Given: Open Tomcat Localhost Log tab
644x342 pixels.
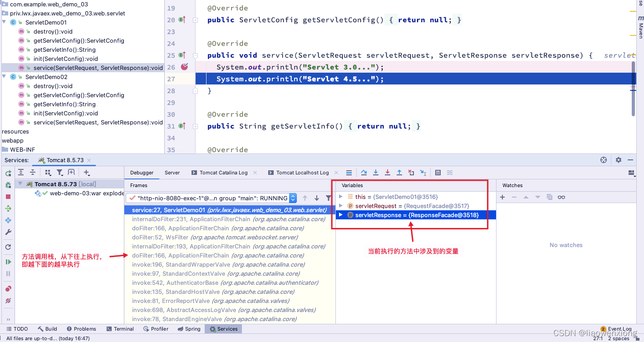Looking at the screenshot, I should point(298,173).
